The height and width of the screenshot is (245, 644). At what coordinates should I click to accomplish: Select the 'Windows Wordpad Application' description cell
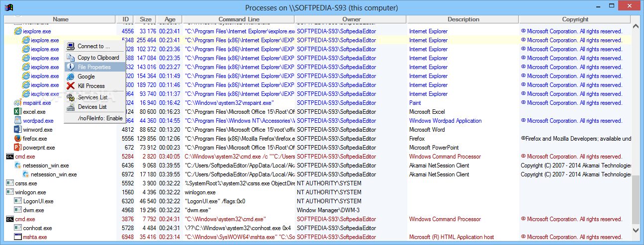pyautogui.click(x=445, y=121)
